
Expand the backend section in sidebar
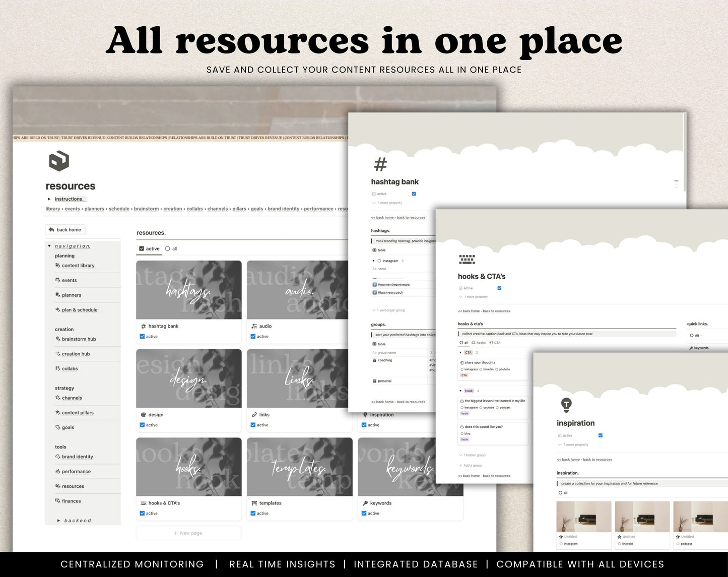[58, 521]
